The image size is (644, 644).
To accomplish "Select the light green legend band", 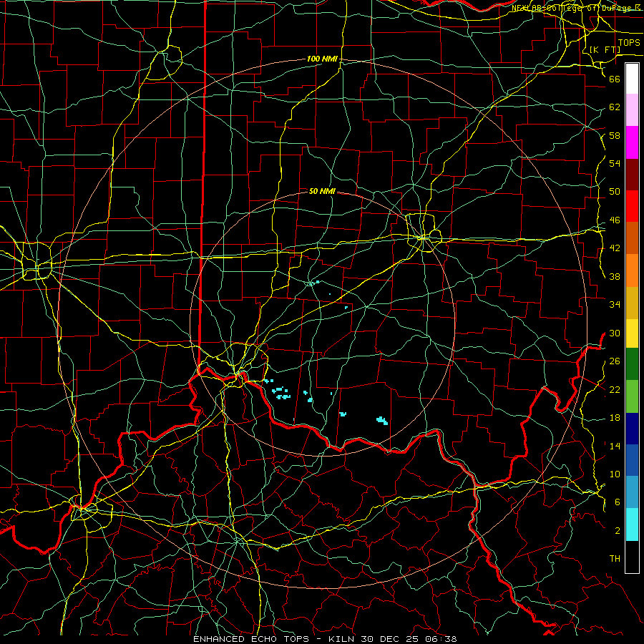I will [x=632, y=396].
